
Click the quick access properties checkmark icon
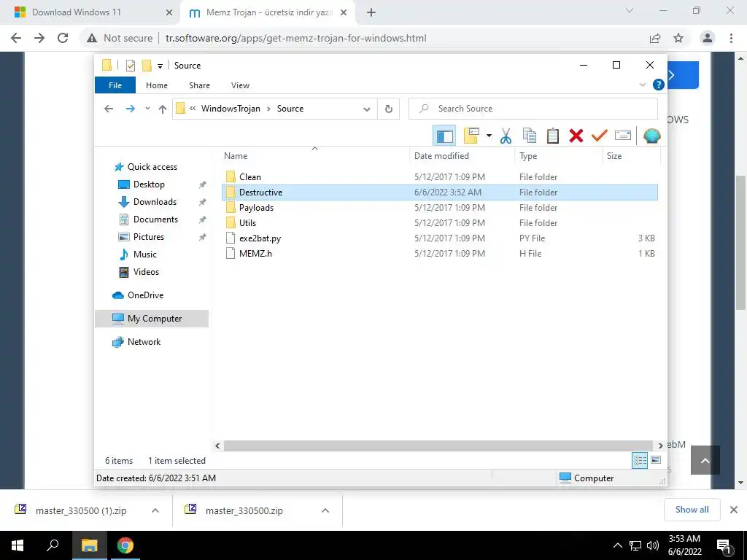pos(130,66)
